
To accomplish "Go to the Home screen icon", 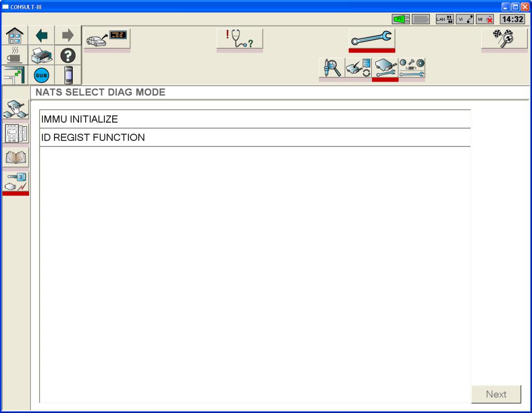I will (x=14, y=36).
